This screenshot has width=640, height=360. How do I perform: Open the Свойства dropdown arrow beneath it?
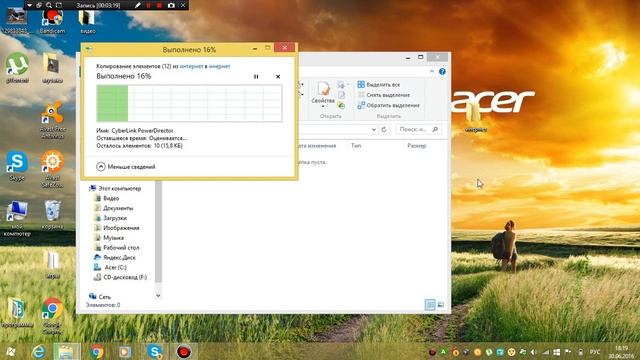(323, 107)
